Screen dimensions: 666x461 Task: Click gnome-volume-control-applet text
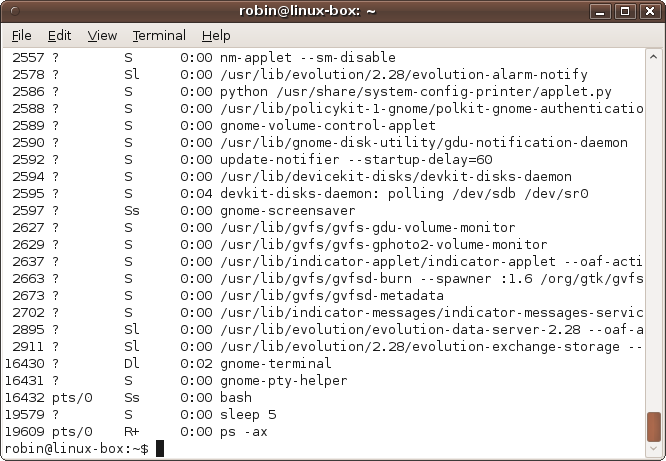[x=328, y=125]
